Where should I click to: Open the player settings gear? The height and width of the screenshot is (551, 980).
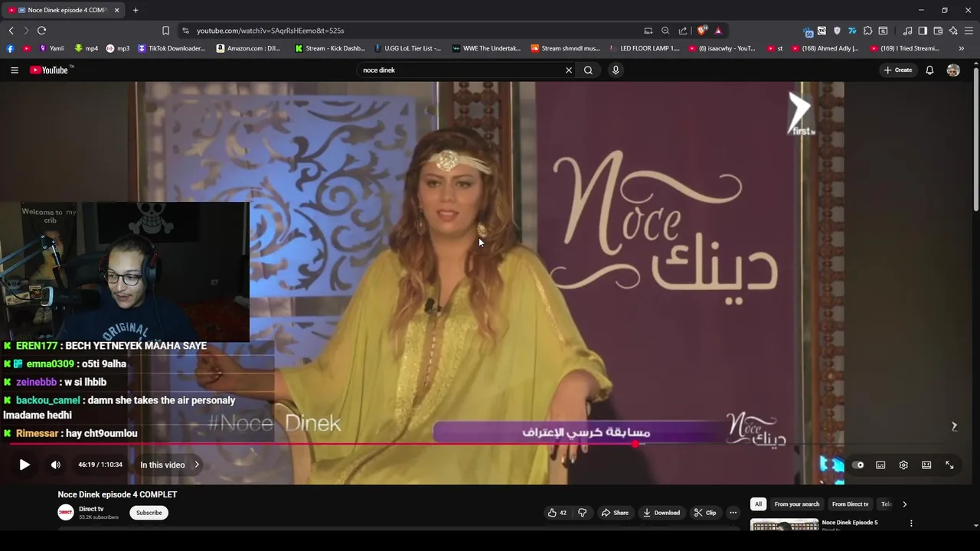903,465
